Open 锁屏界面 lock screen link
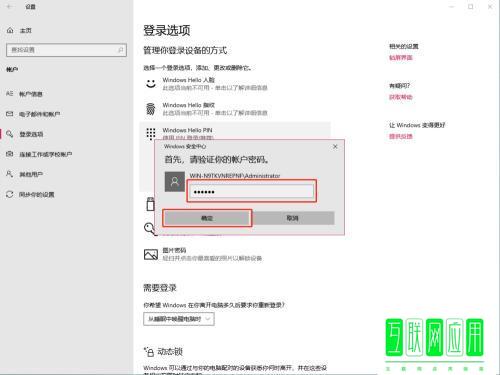Viewport: 500px width, 375px height. point(401,58)
